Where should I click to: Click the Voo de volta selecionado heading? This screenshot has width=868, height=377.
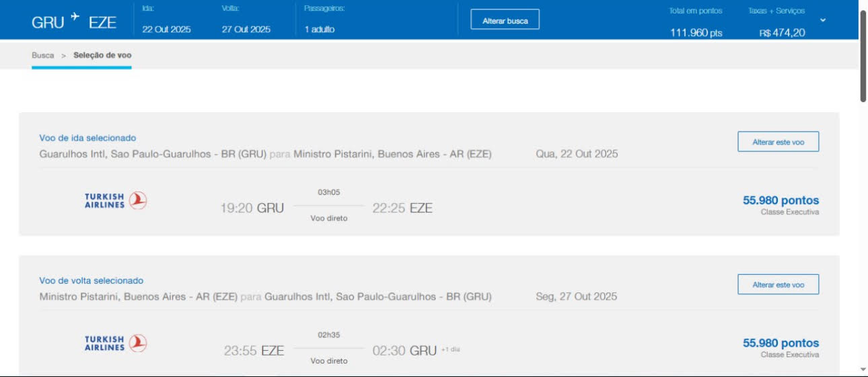click(91, 281)
